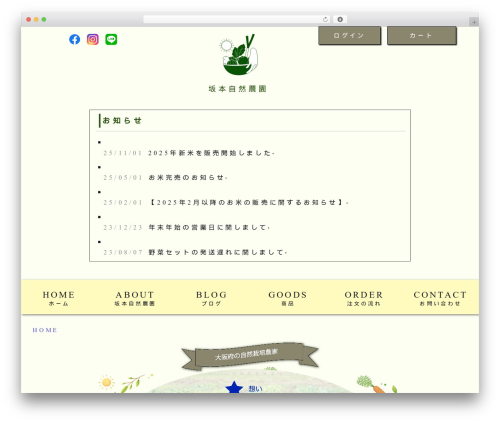The width and height of the screenshot is (500, 423).
Task: Open news 野菜セットの発送遅れに関しまして
Action: point(217,252)
